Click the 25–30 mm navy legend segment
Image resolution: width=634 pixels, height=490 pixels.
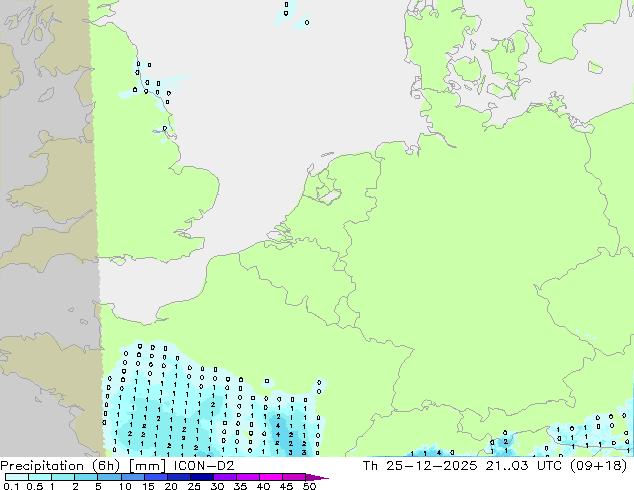201,477
